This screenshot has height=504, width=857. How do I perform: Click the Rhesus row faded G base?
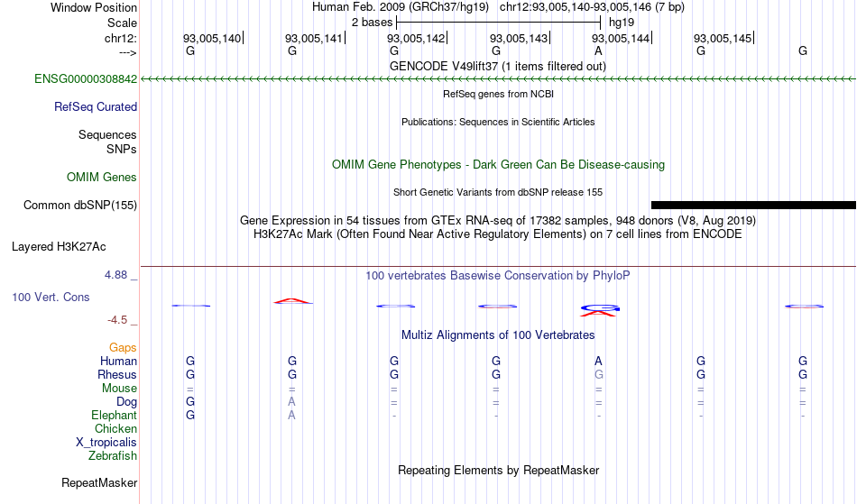(599, 374)
